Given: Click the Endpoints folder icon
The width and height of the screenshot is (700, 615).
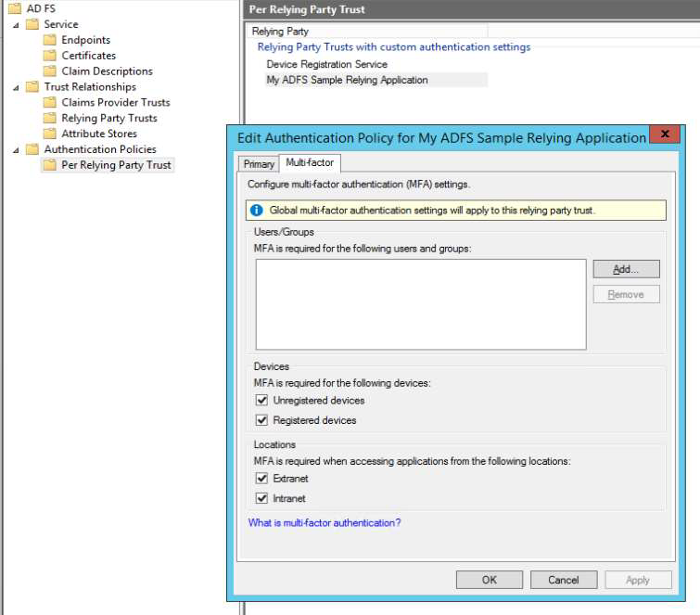Looking at the screenshot, I should click(50, 40).
